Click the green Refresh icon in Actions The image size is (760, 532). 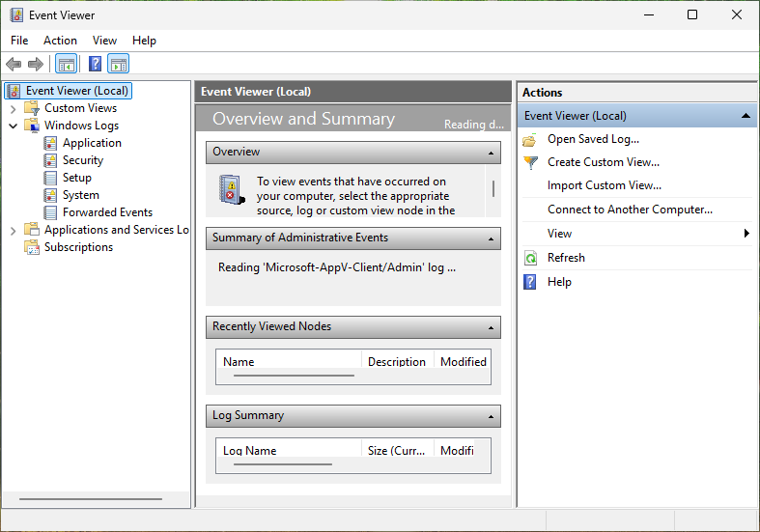530,258
